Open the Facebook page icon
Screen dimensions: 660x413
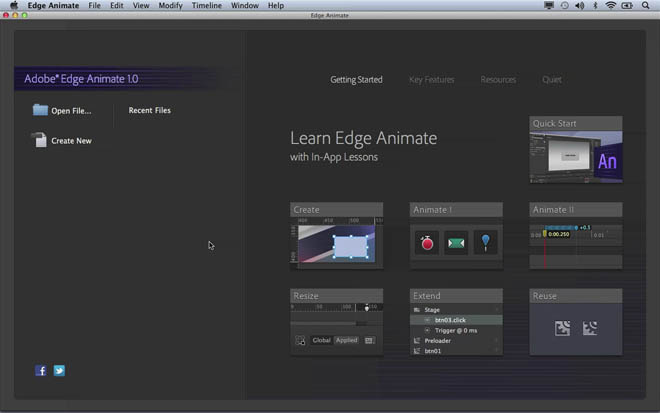tap(41, 370)
